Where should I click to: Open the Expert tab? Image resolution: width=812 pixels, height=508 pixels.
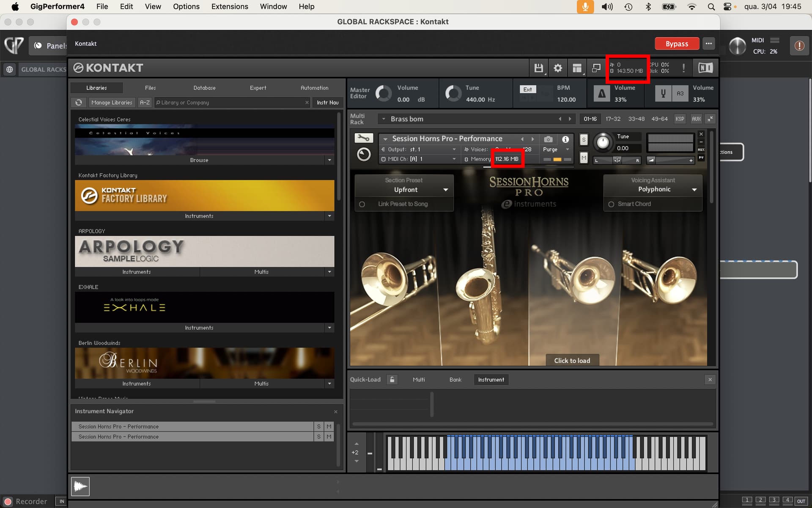click(x=258, y=88)
